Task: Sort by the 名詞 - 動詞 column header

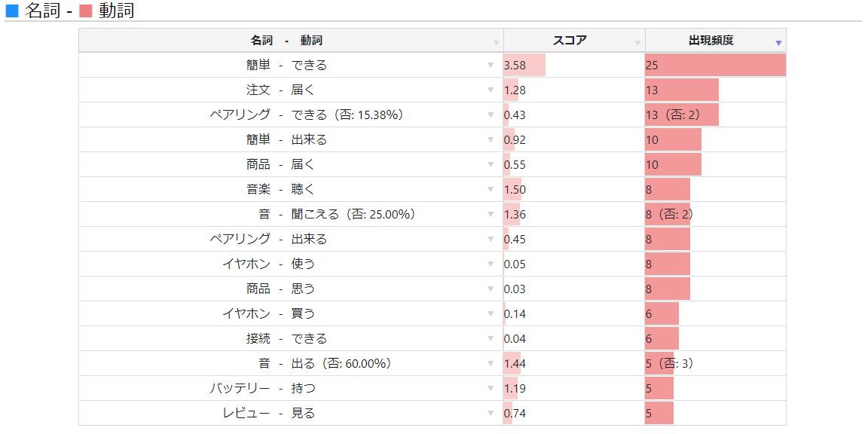Action: coord(286,41)
